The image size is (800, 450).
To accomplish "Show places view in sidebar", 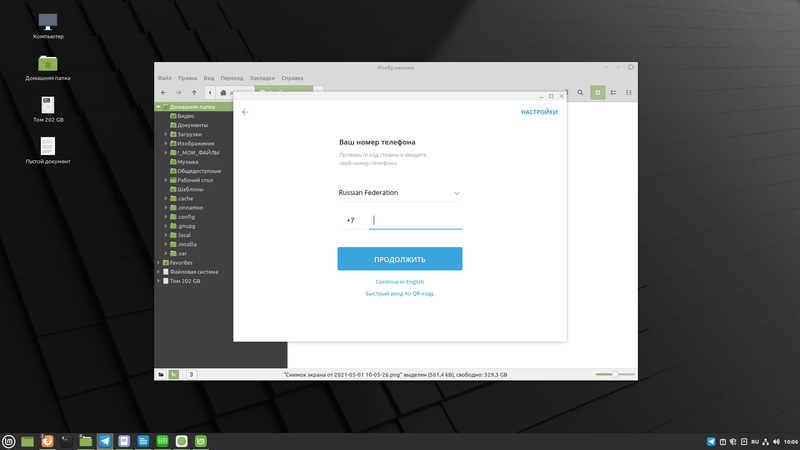I will (160, 374).
